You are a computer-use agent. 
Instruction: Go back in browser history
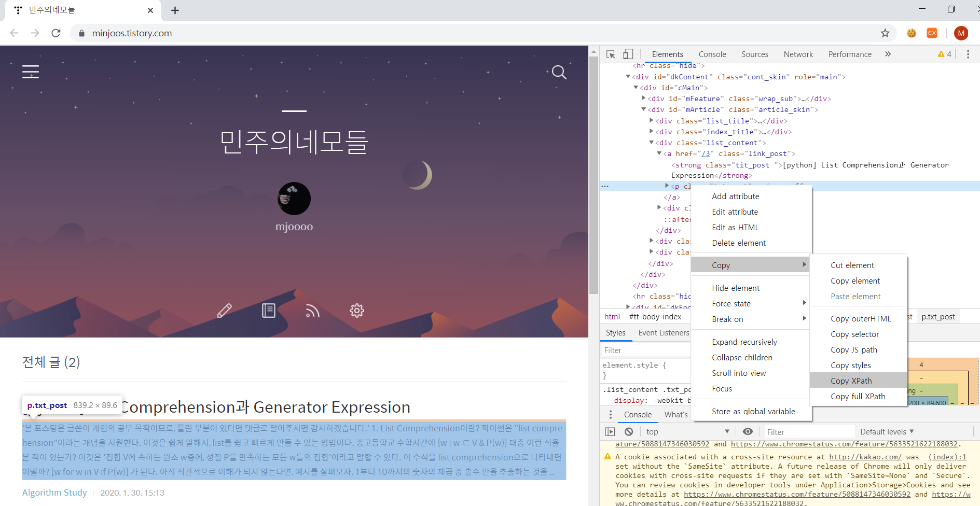(x=15, y=33)
